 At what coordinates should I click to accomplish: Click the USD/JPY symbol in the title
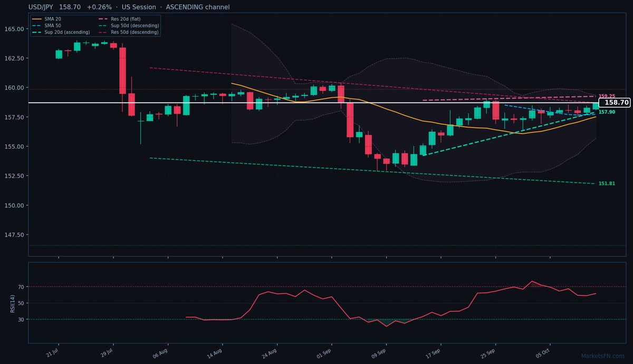42,7
